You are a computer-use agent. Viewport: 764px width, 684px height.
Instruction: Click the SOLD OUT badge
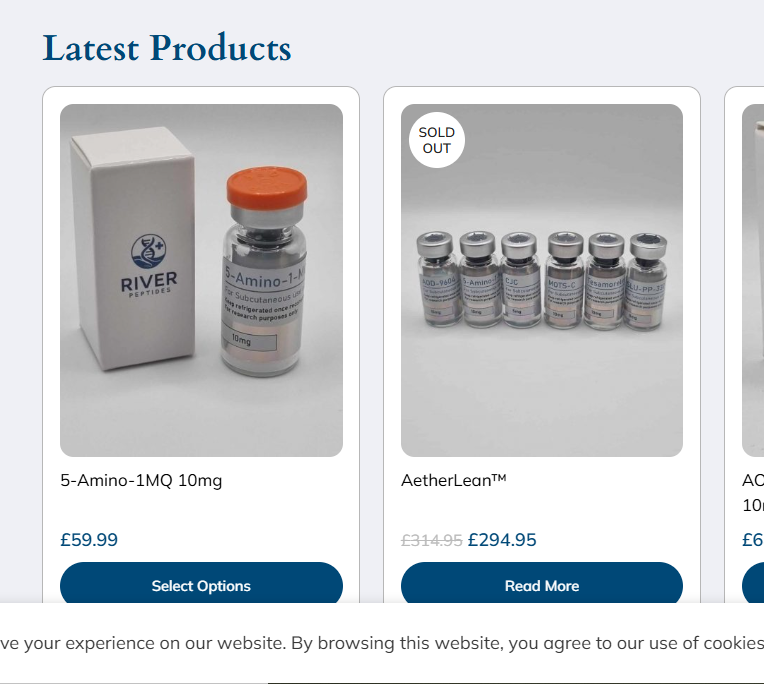point(437,140)
